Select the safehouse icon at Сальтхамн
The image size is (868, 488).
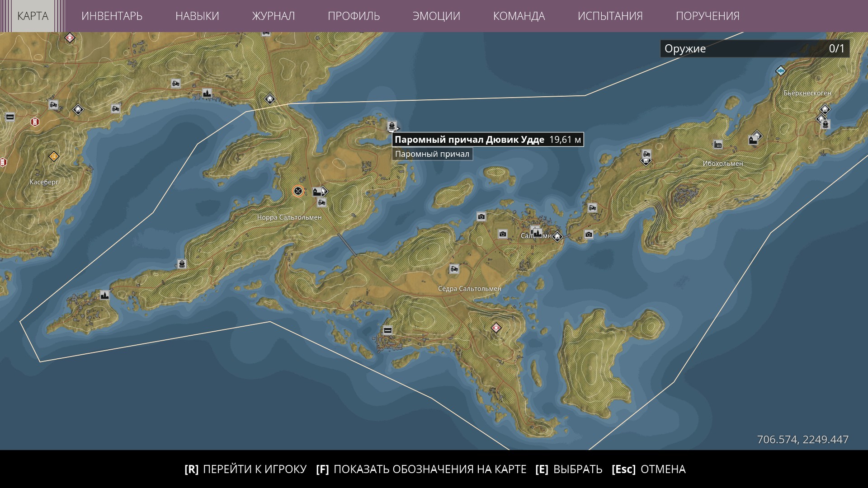click(x=557, y=236)
